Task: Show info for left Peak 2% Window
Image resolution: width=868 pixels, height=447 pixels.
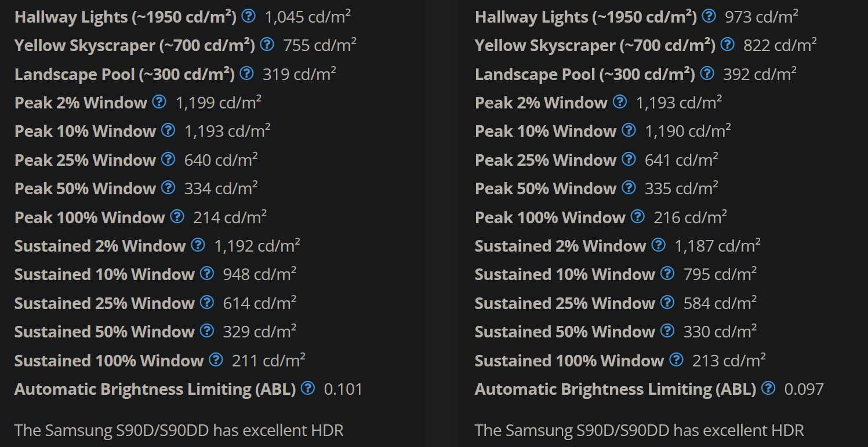Action: 159,102
